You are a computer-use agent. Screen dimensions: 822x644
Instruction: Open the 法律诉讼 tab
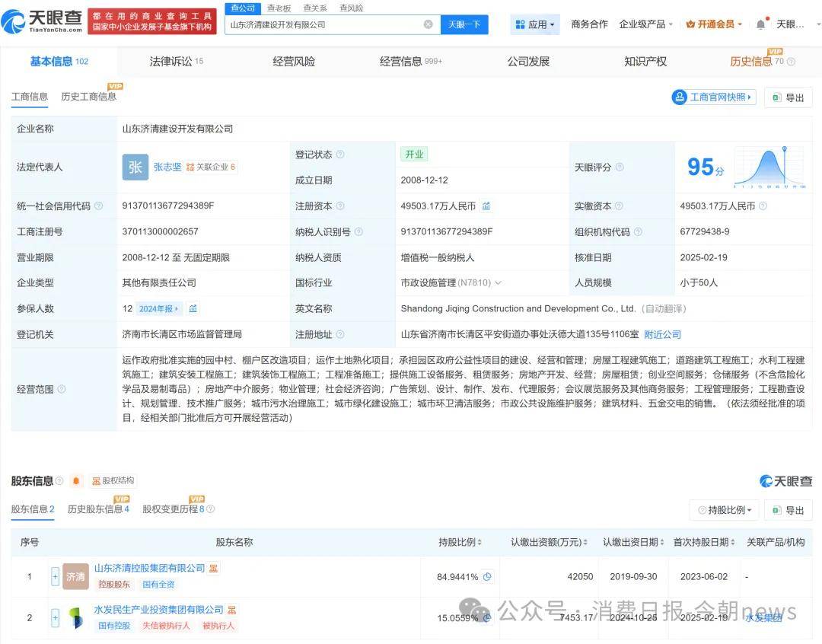(x=176, y=62)
